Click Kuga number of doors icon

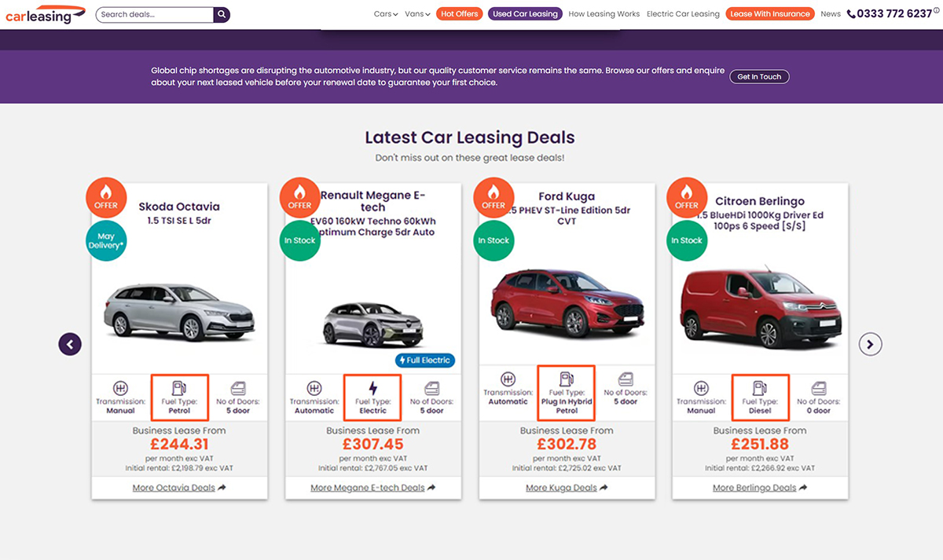tap(626, 379)
